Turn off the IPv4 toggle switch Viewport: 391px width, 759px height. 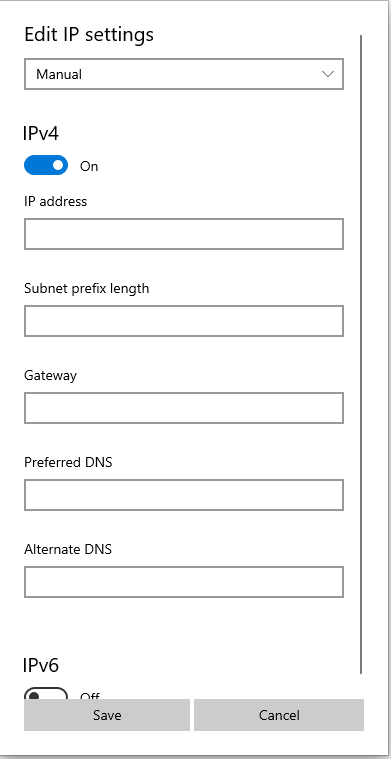pyautogui.click(x=46, y=166)
